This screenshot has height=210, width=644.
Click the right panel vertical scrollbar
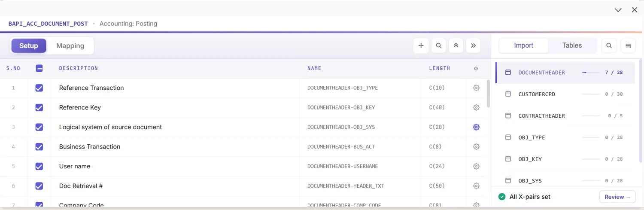641,112
